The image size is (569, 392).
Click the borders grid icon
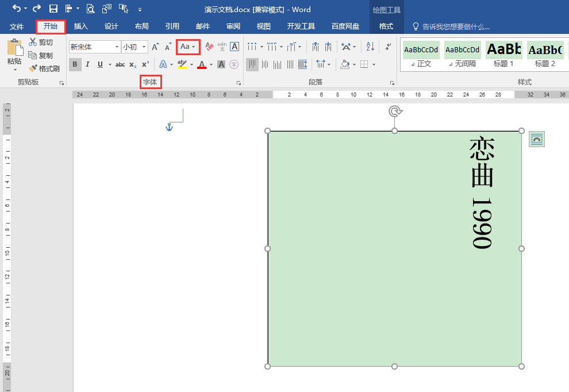click(x=364, y=64)
